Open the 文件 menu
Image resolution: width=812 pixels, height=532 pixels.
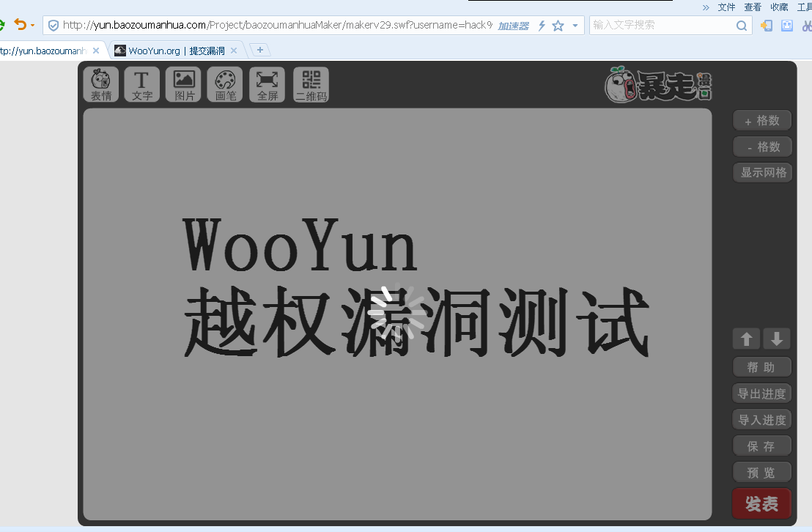726,7
